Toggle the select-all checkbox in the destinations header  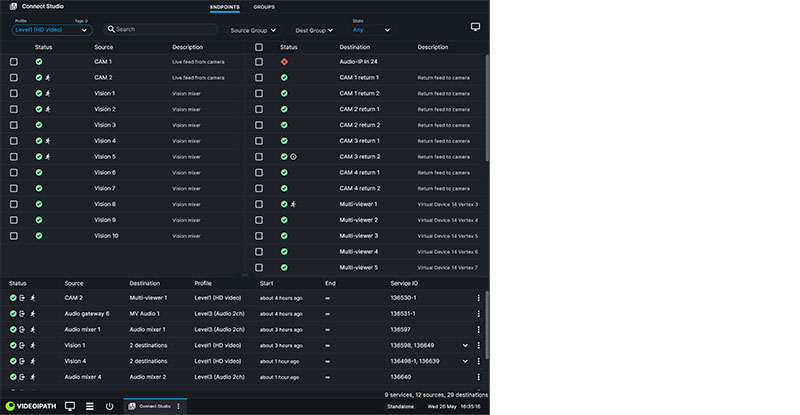[x=259, y=47]
